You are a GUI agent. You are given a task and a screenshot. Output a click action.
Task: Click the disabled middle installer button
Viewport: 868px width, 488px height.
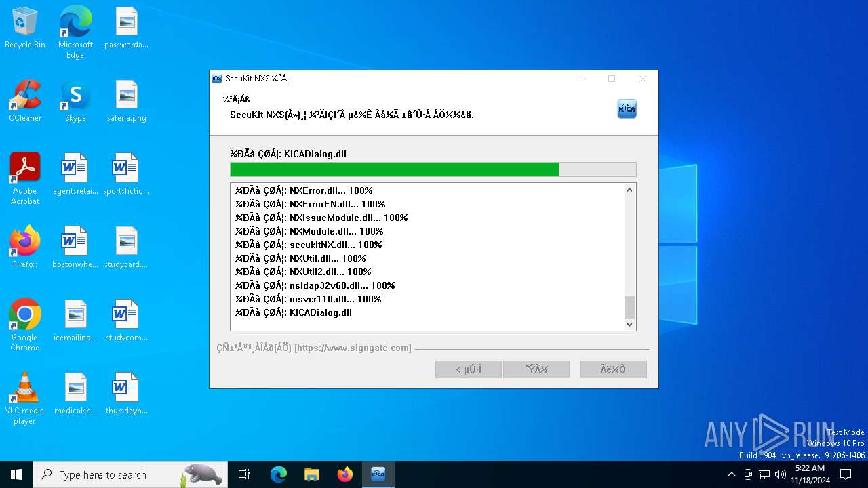(x=537, y=369)
